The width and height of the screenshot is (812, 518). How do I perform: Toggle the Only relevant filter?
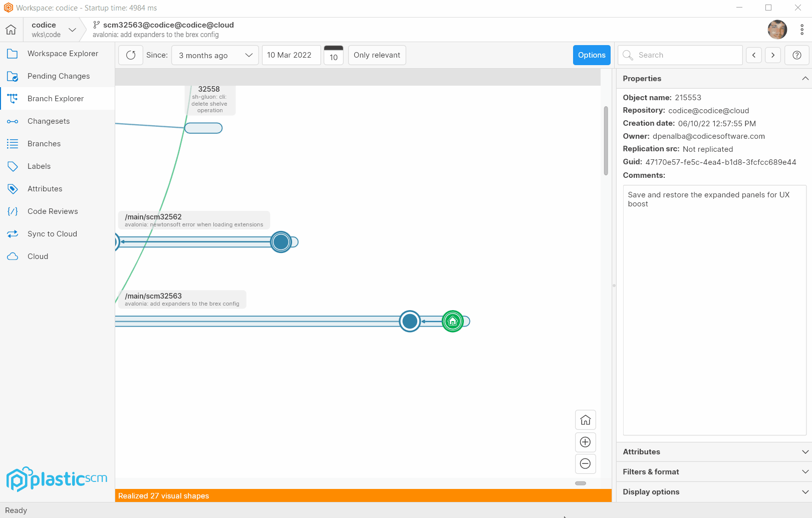click(x=377, y=55)
